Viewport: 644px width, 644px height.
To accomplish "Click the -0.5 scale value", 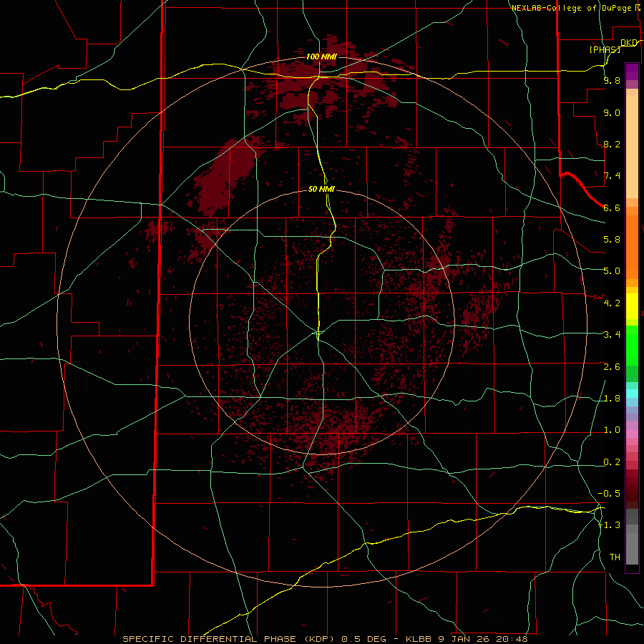I will [610, 494].
